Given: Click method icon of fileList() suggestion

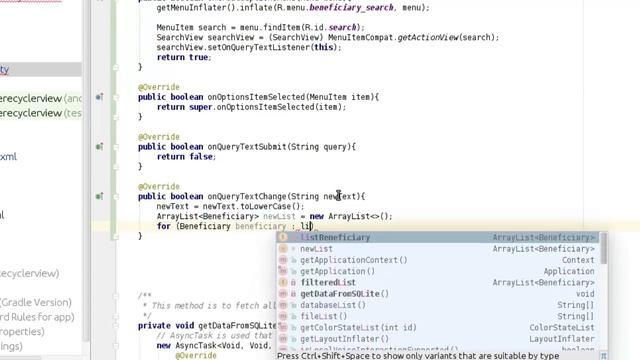Looking at the screenshot, I should click(283, 316).
